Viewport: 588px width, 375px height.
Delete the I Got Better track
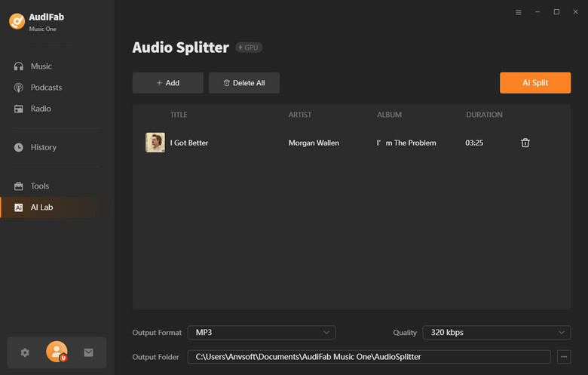pyautogui.click(x=525, y=143)
